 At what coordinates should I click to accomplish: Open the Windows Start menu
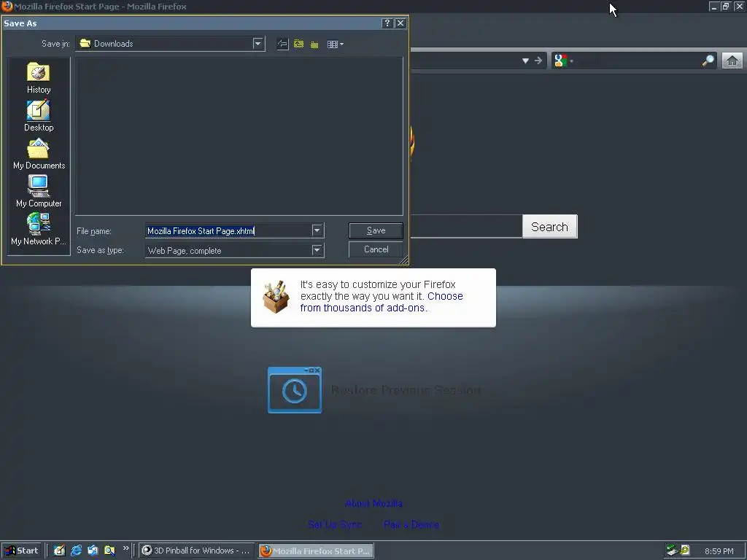coord(21,551)
